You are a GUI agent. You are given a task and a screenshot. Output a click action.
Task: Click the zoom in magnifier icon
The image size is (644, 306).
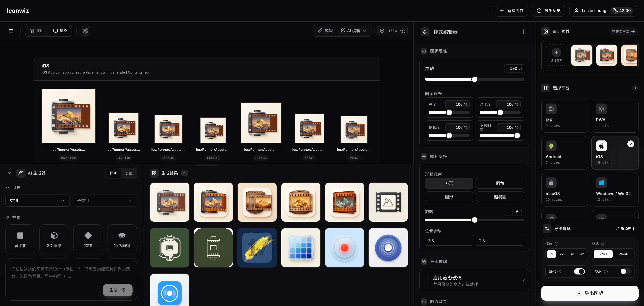tap(402, 31)
